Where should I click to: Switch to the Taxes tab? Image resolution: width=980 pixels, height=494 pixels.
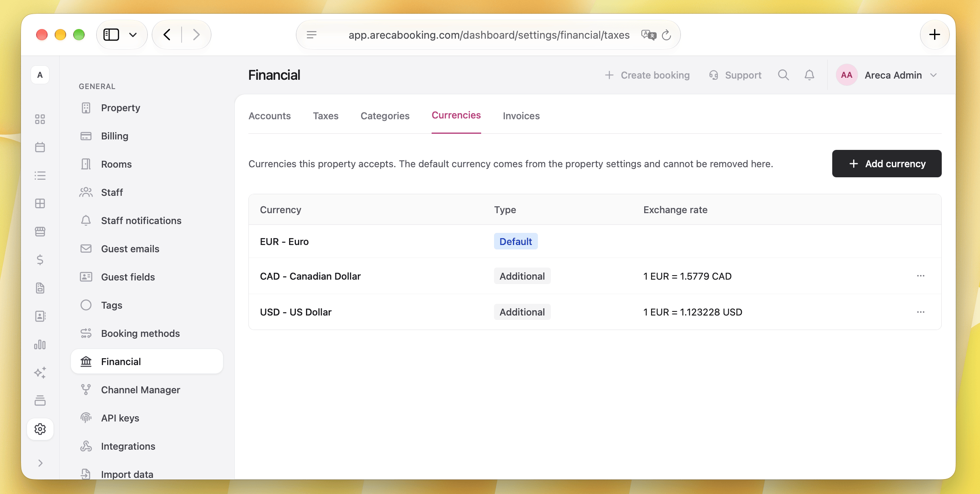[x=325, y=116]
